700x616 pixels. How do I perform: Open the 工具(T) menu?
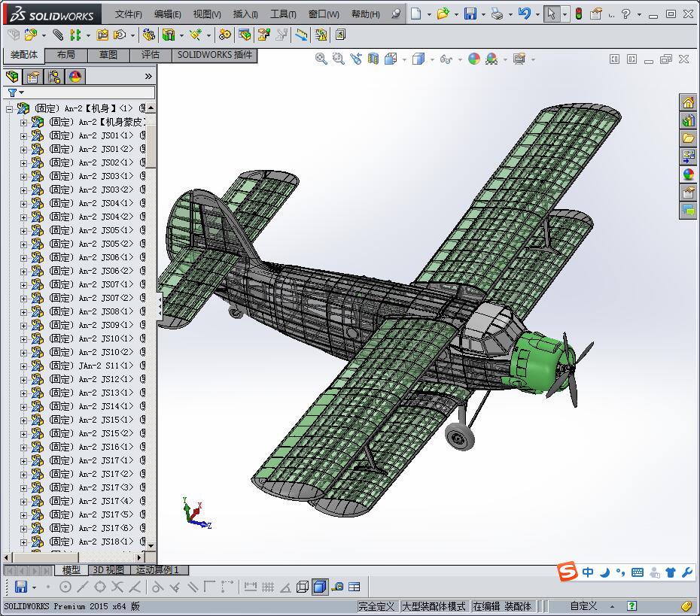click(283, 14)
